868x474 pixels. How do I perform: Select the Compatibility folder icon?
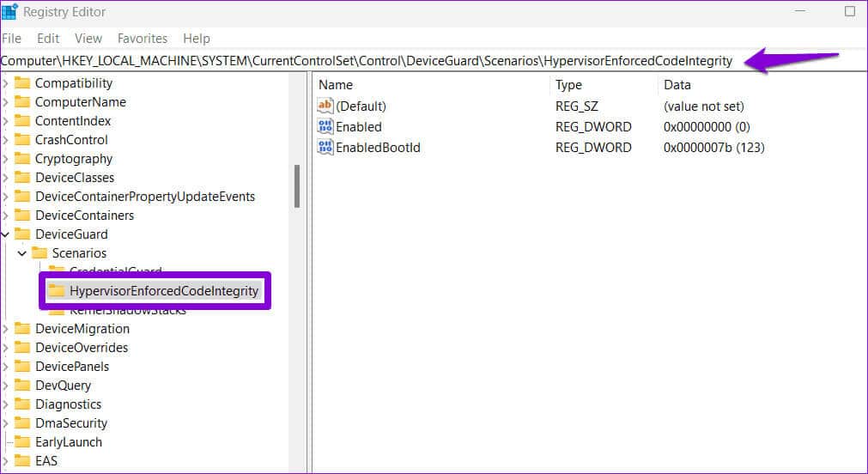point(22,83)
